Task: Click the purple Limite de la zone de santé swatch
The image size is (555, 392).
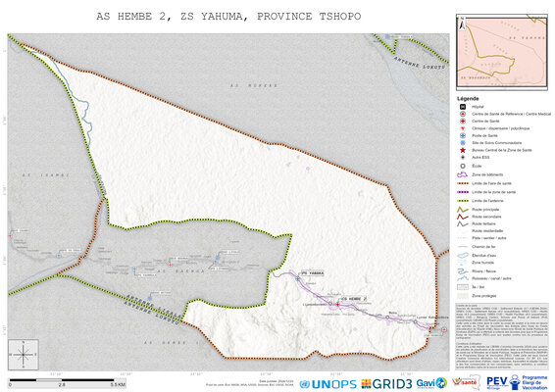Action: tap(462, 192)
